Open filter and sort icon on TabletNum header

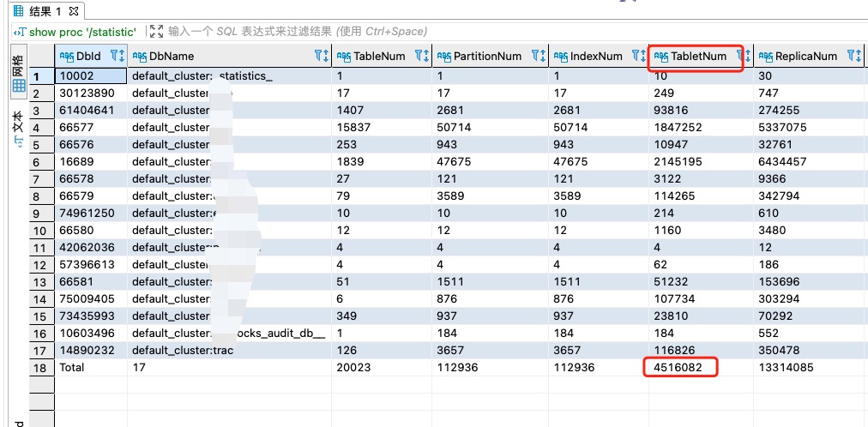pos(744,56)
